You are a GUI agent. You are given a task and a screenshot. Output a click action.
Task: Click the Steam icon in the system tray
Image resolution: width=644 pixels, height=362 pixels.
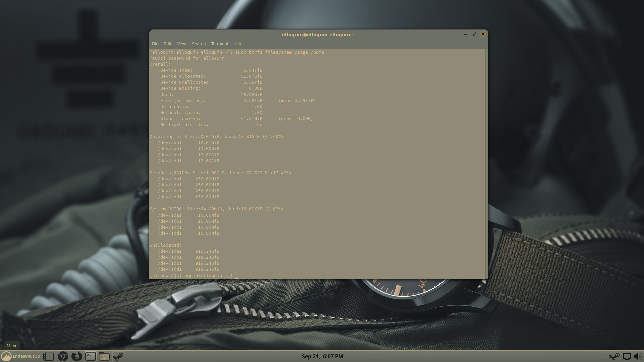click(614, 357)
